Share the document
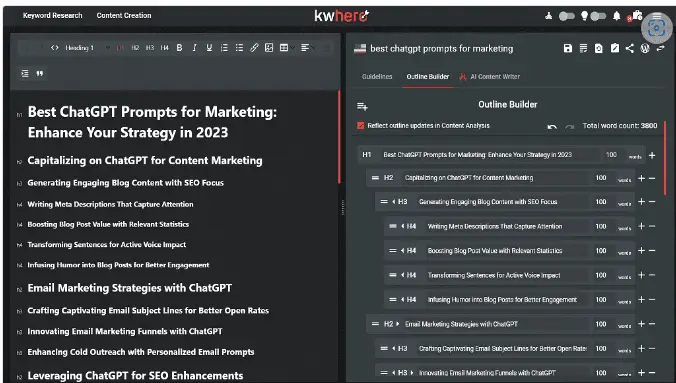The image size is (676, 383). tap(630, 48)
